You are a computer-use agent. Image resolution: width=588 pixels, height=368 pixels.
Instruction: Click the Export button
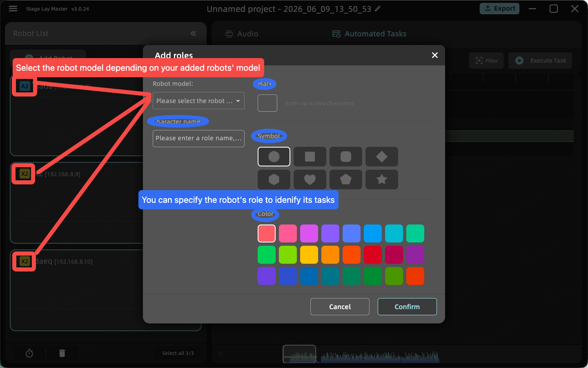(499, 9)
